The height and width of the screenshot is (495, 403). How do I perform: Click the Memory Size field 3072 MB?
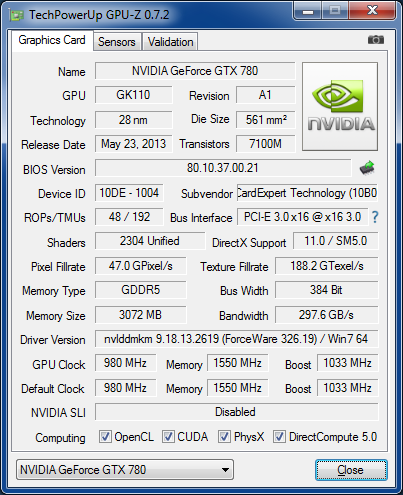pos(141,315)
